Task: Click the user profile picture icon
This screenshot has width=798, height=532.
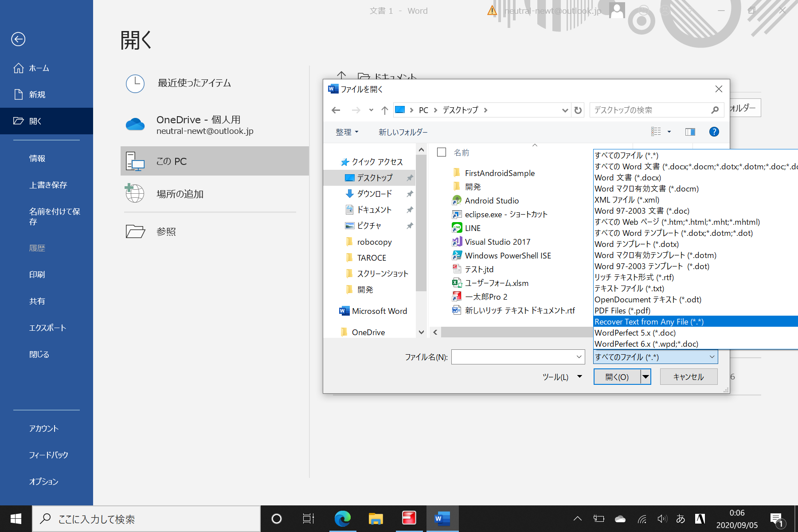Action: [x=617, y=10]
